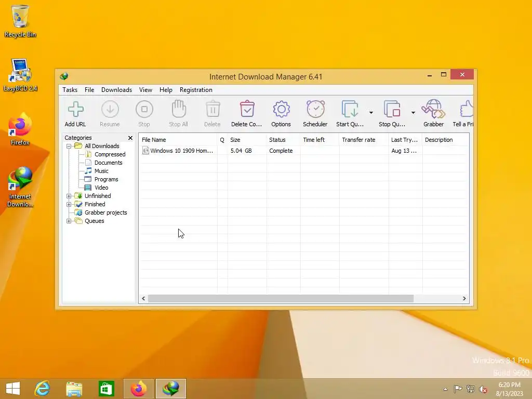
Task: Select the Programs category
Action: pos(106,179)
